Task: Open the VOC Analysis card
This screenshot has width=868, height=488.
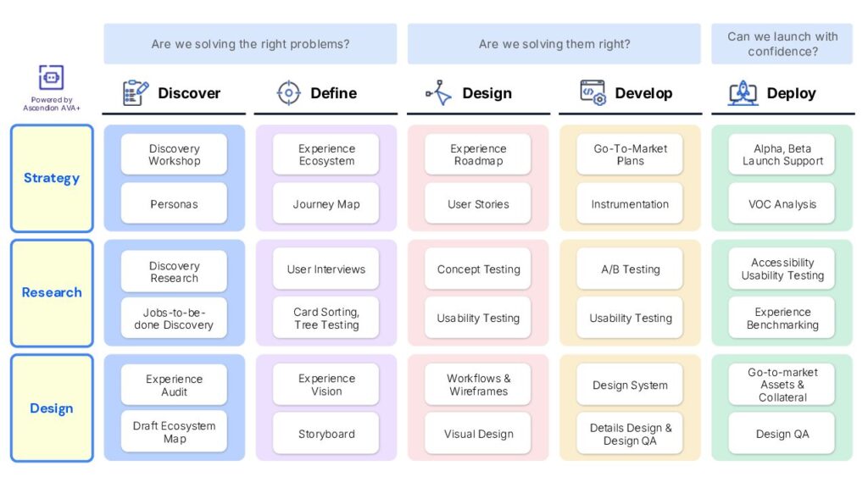Action: pos(782,203)
